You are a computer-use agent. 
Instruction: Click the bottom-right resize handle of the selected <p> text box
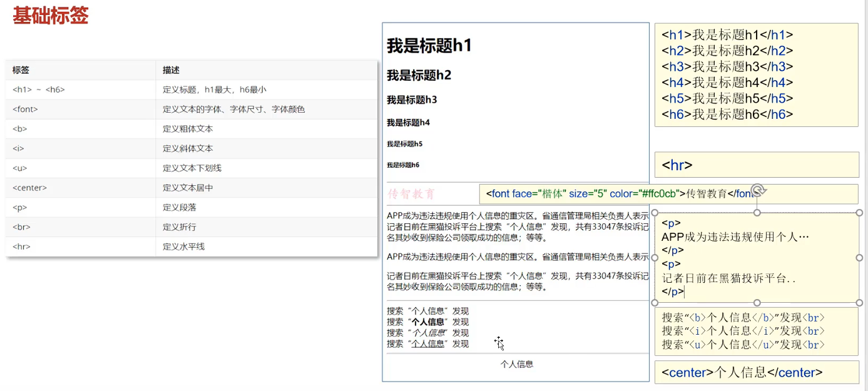pyautogui.click(x=859, y=303)
